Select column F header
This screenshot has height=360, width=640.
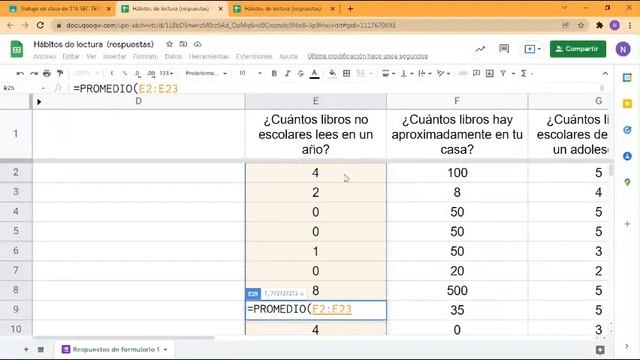click(x=457, y=101)
